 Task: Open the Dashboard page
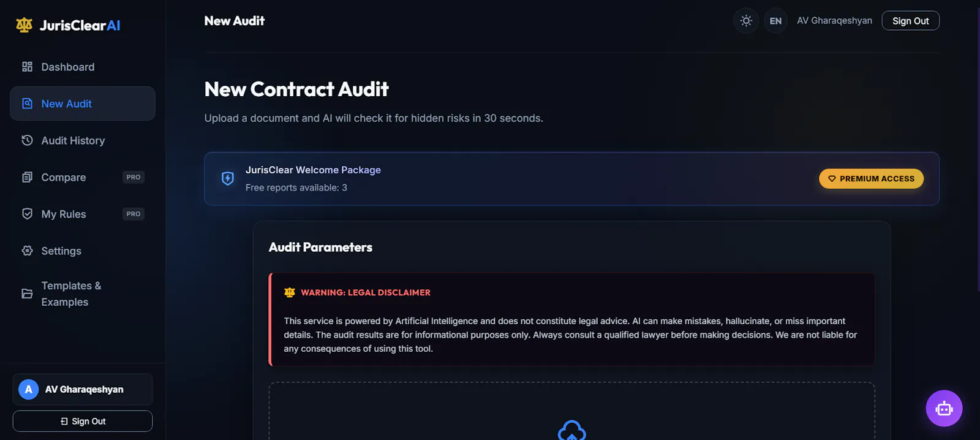83,67
